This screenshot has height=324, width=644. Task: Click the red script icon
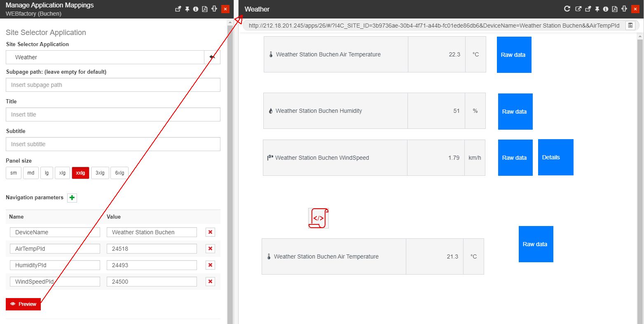coord(318,218)
